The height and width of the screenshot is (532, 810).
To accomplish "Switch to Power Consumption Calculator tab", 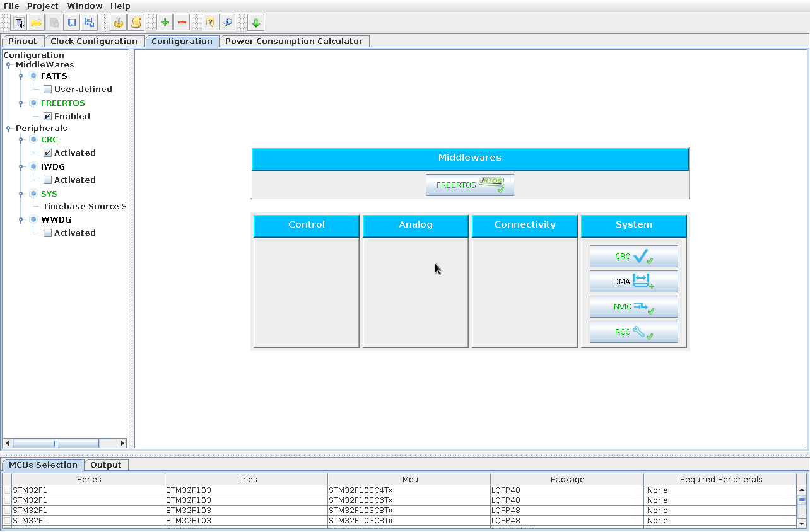I will pos(294,42).
